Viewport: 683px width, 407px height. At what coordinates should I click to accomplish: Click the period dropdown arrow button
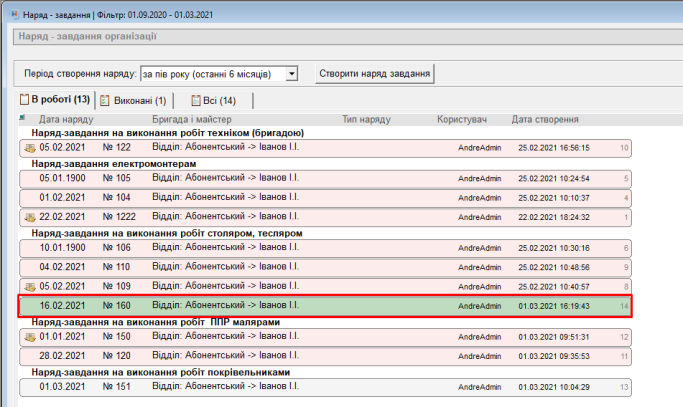click(x=291, y=74)
